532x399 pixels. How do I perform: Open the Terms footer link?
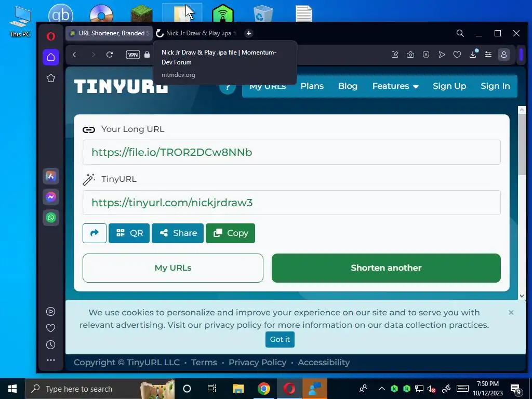(204, 362)
